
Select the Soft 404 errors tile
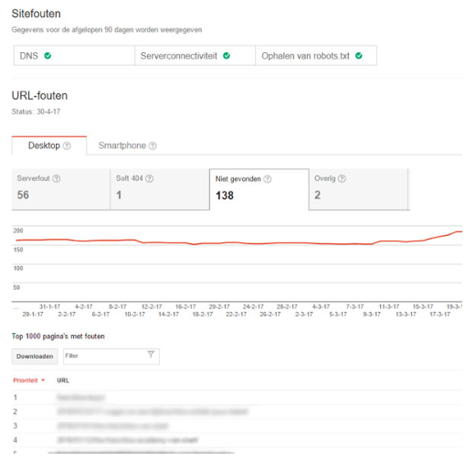point(160,189)
